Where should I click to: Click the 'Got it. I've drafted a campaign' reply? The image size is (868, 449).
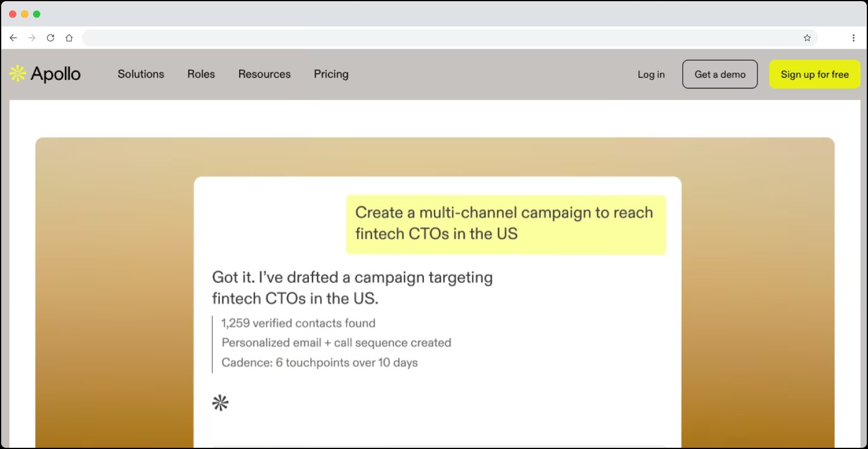pos(352,288)
